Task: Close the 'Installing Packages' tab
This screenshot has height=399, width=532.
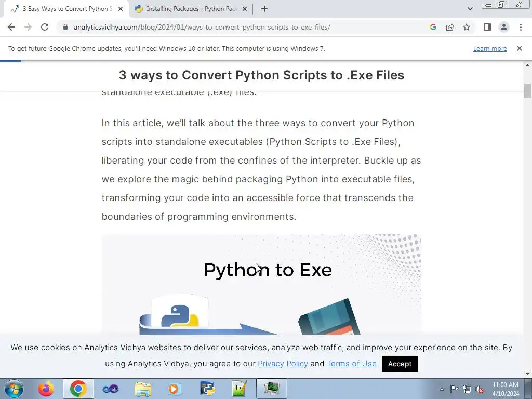Action: 245,9
